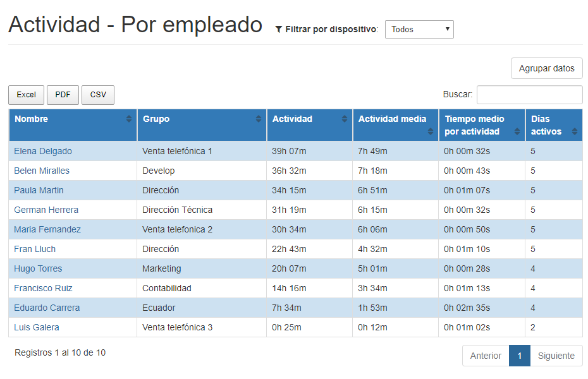588x379 pixels.
Task: Click Anterior pagination button
Action: coord(486,356)
